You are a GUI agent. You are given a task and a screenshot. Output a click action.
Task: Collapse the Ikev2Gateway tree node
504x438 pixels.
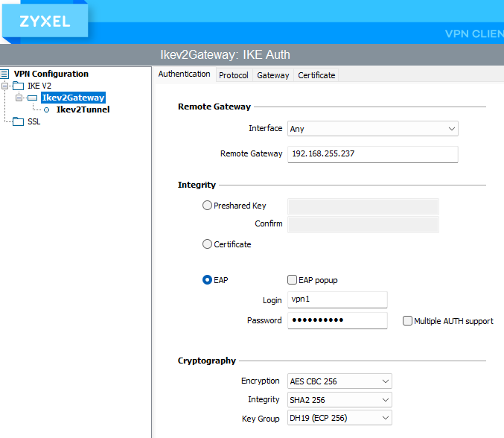[x=19, y=98]
